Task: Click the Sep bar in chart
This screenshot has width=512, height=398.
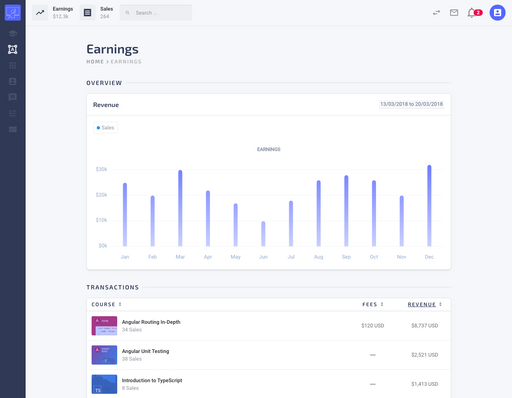Action: click(346, 211)
